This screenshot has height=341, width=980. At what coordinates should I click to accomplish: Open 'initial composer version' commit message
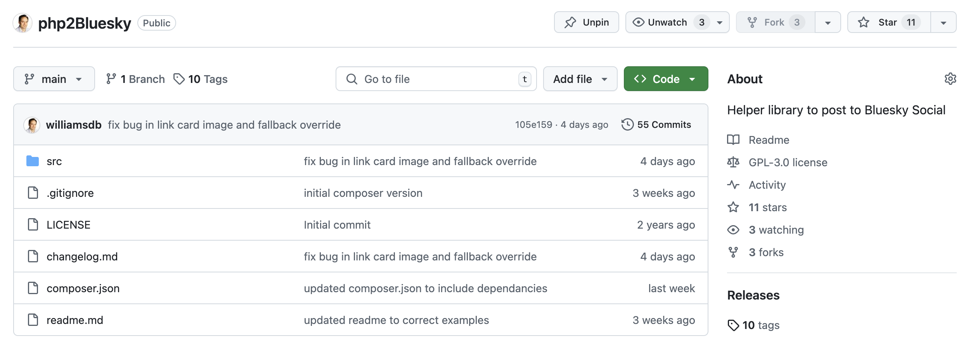pos(363,193)
